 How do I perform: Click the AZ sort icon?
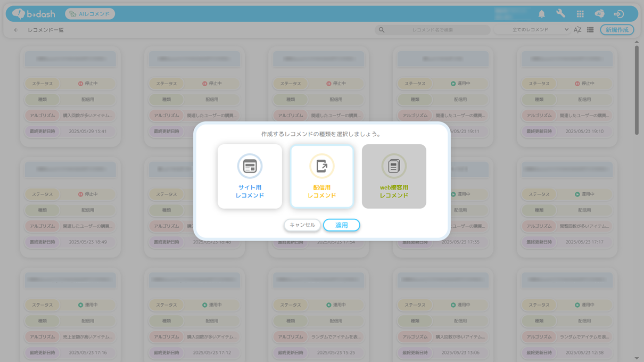coord(577,30)
